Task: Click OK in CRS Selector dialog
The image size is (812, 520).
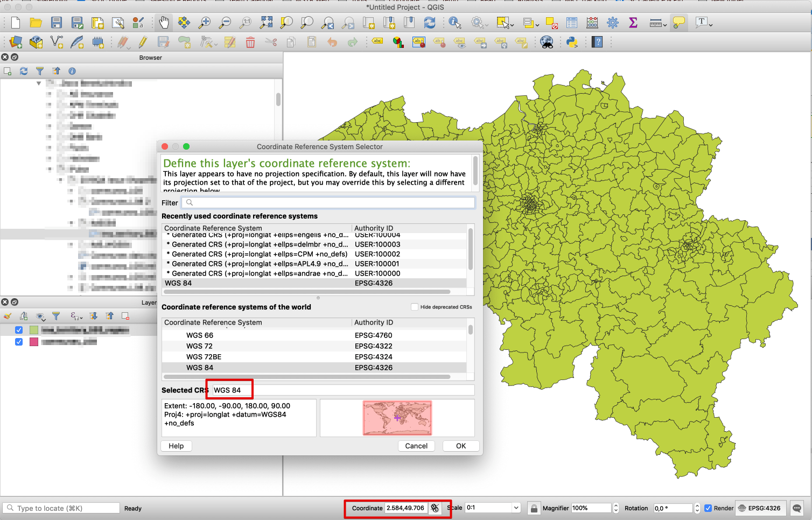Action: 461,446
